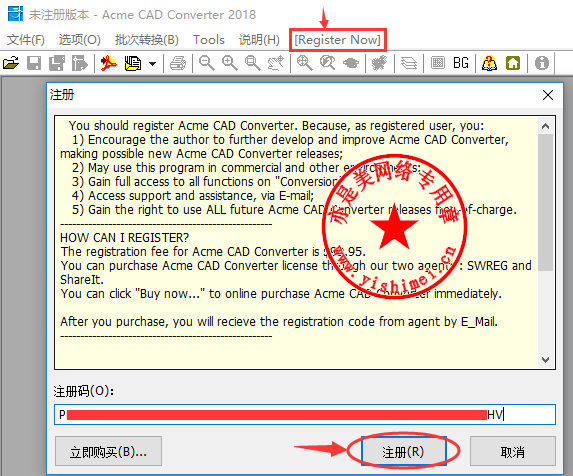Click the Zoom Out magnifier icon
The image size is (573, 476).
tap(206, 63)
